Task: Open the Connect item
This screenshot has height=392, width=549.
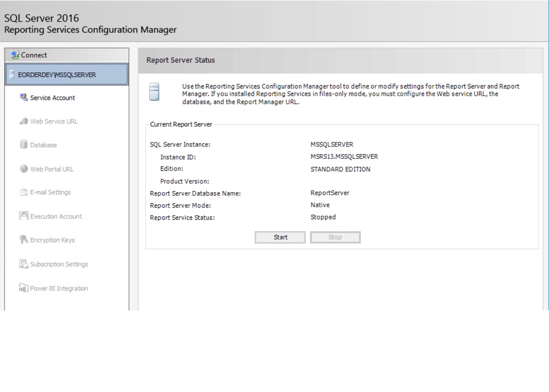Action: pyautogui.click(x=67, y=55)
